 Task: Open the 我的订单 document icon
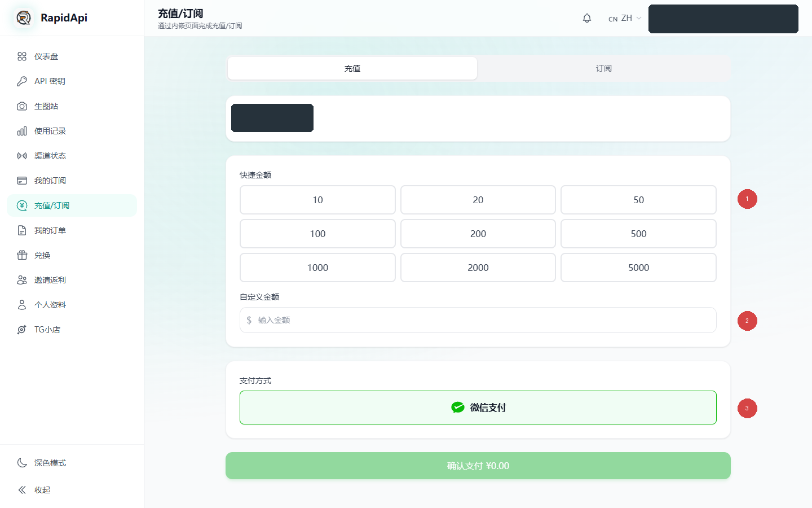click(22, 230)
